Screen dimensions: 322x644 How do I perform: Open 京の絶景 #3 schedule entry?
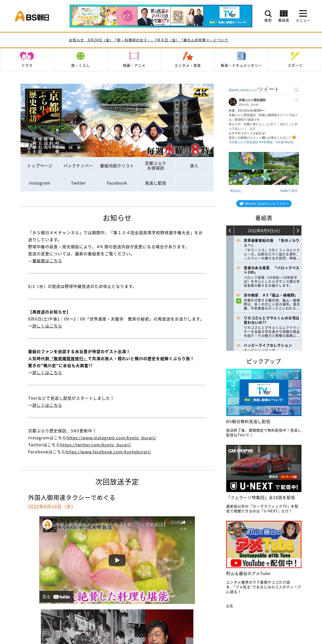coord(268,301)
